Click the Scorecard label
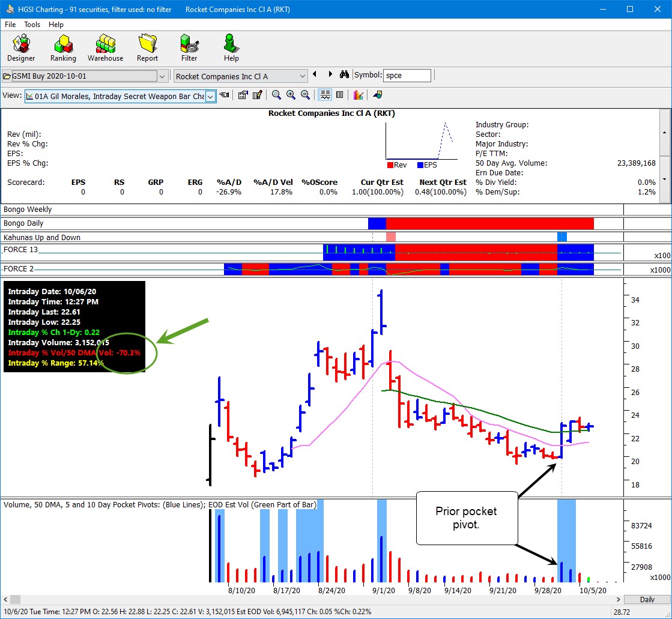This screenshot has height=619, width=672. 26,183
